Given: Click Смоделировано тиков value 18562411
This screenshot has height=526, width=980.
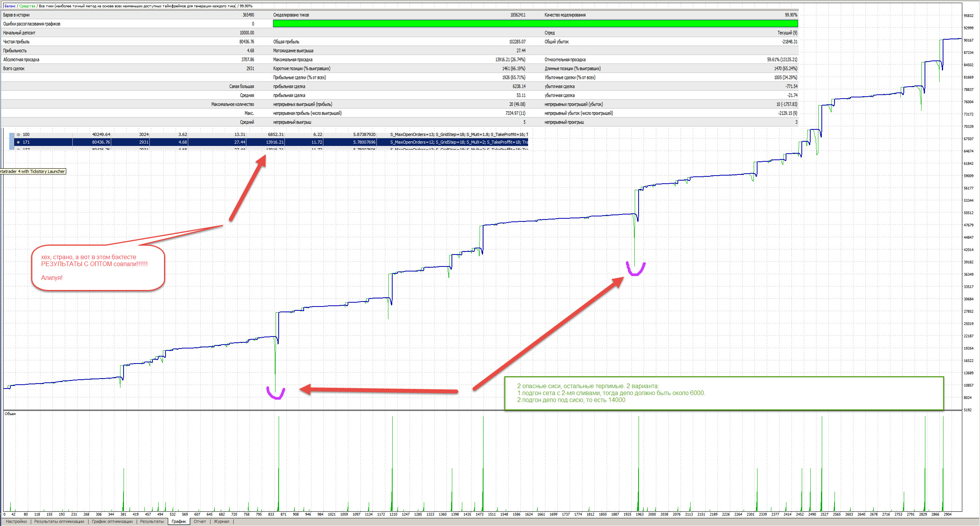Looking at the screenshot, I should click(x=517, y=15).
